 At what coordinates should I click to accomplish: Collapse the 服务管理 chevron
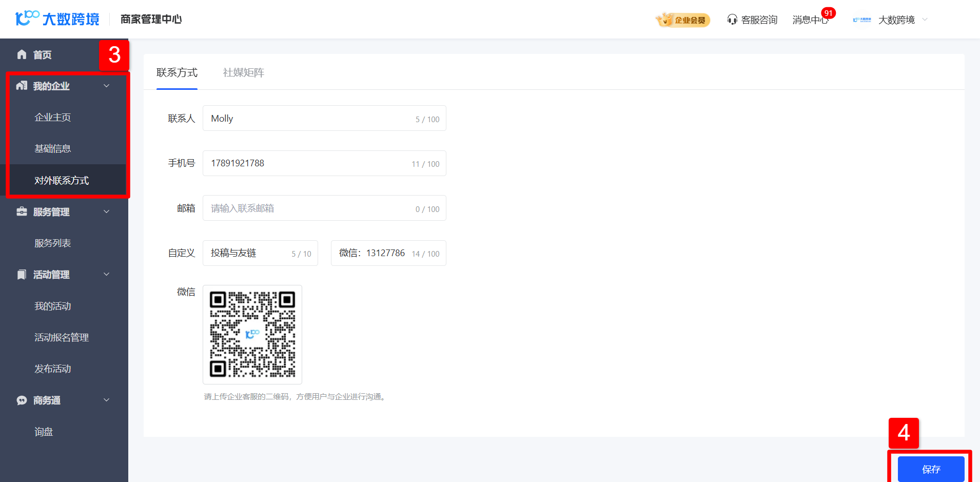[x=107, y=211]
